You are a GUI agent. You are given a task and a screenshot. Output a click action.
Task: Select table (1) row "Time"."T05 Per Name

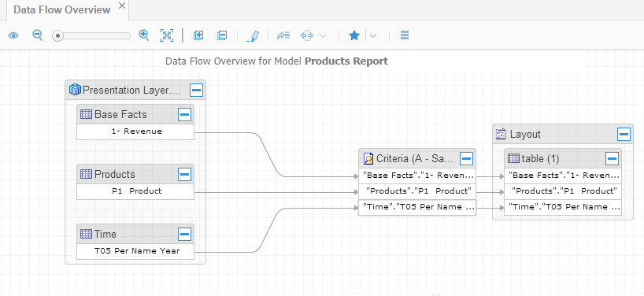[563, 207]
